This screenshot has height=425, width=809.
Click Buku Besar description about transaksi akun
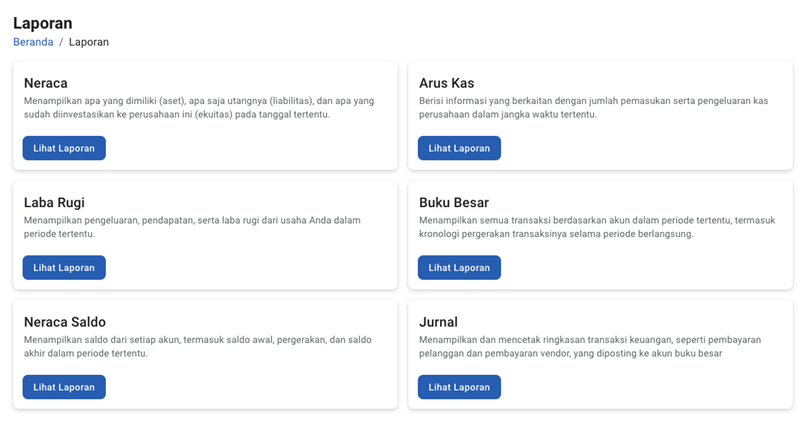593,226
